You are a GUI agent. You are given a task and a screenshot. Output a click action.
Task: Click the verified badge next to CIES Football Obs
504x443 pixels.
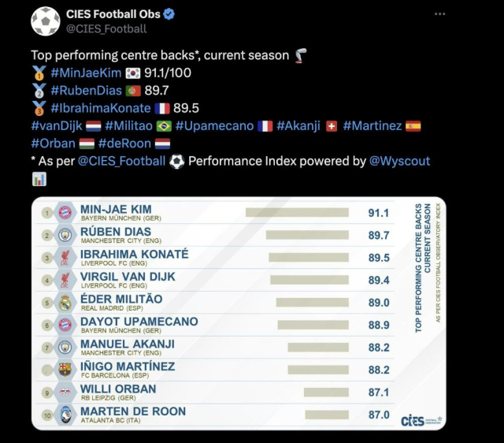[x=169, y=14]
